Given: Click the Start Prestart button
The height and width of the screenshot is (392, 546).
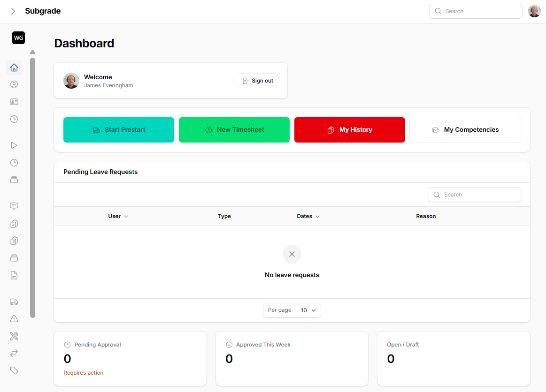Looking at the screenshot, I should pos(119,130).
